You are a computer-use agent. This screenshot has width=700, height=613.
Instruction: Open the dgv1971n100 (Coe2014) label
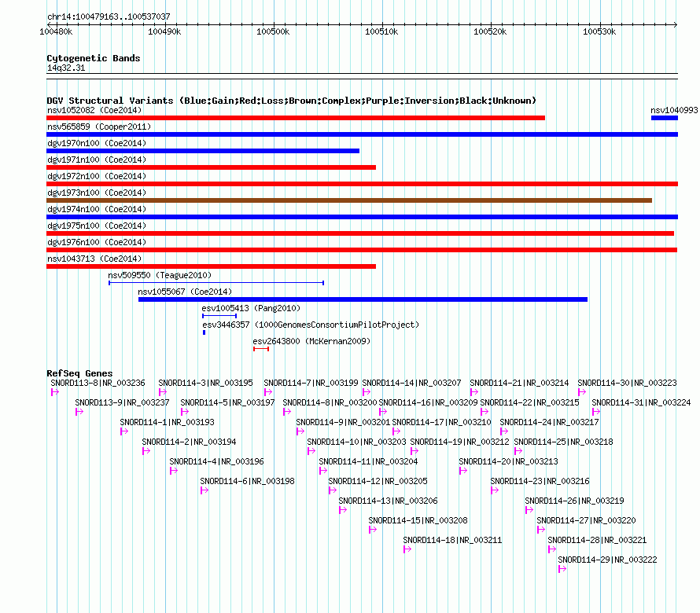click(x=97, y=160)
